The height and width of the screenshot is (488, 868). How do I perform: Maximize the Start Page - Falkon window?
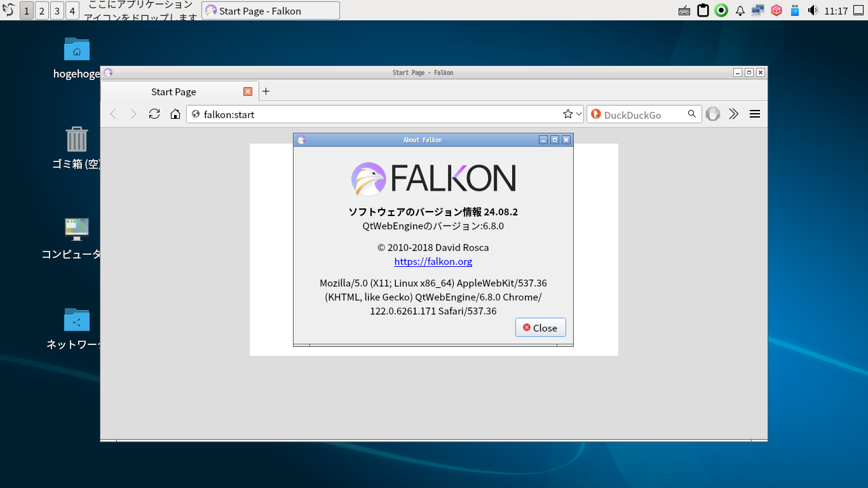749,72
